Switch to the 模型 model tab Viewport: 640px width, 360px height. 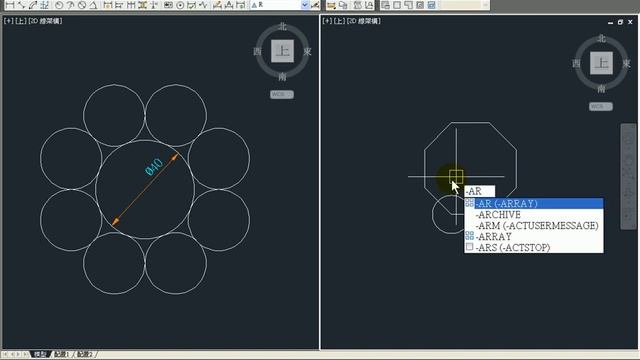tap(40, 354)
